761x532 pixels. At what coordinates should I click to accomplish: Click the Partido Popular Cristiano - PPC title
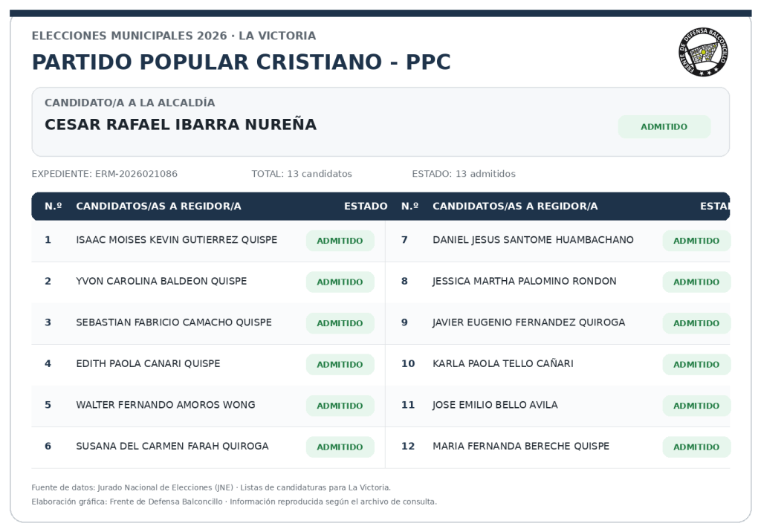click(242, 62)
